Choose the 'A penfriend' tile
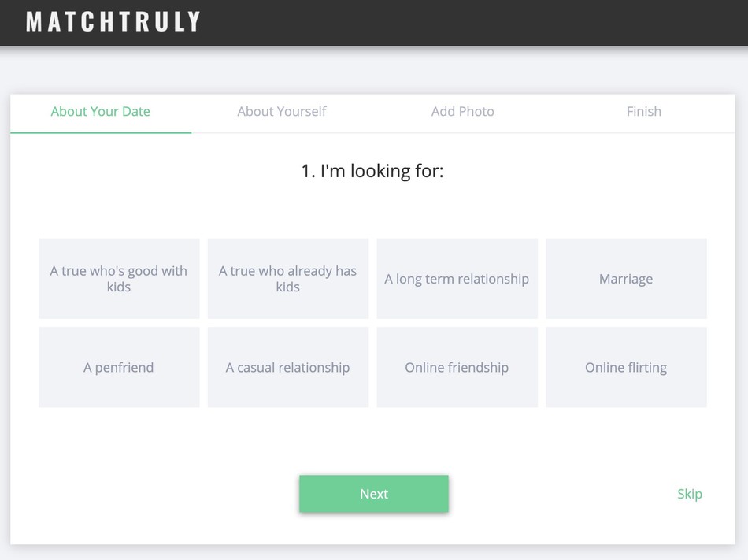 [x=119, y=367]
